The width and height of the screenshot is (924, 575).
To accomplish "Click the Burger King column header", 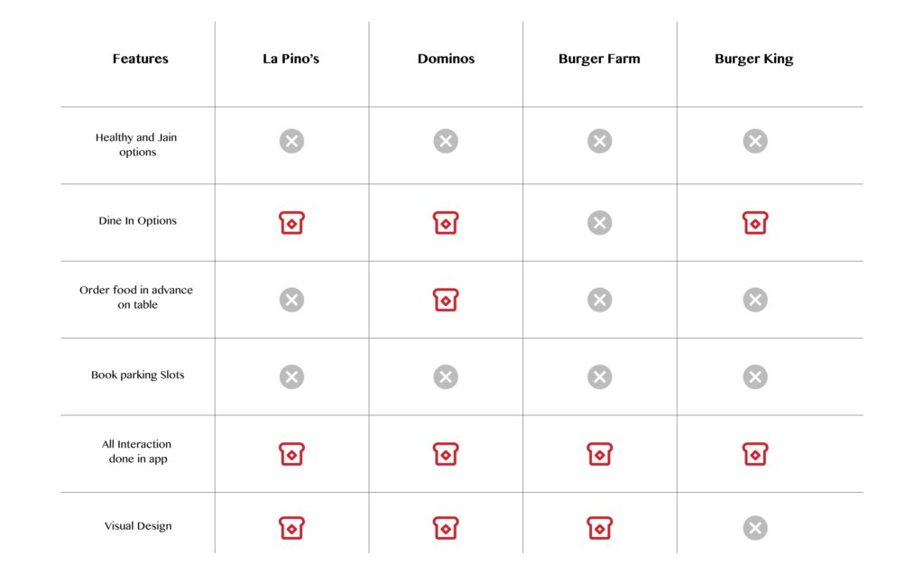I will [753, 60].
